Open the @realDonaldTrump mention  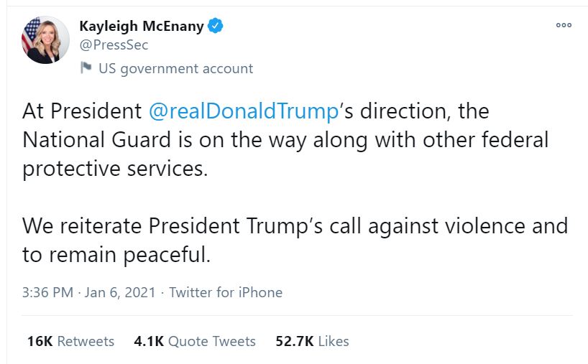tap(243, 111)
